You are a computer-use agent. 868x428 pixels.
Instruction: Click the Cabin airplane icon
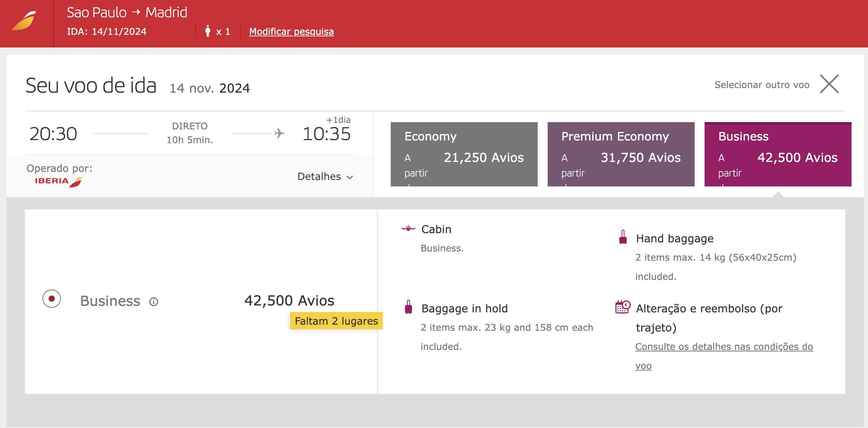point(408,229)
